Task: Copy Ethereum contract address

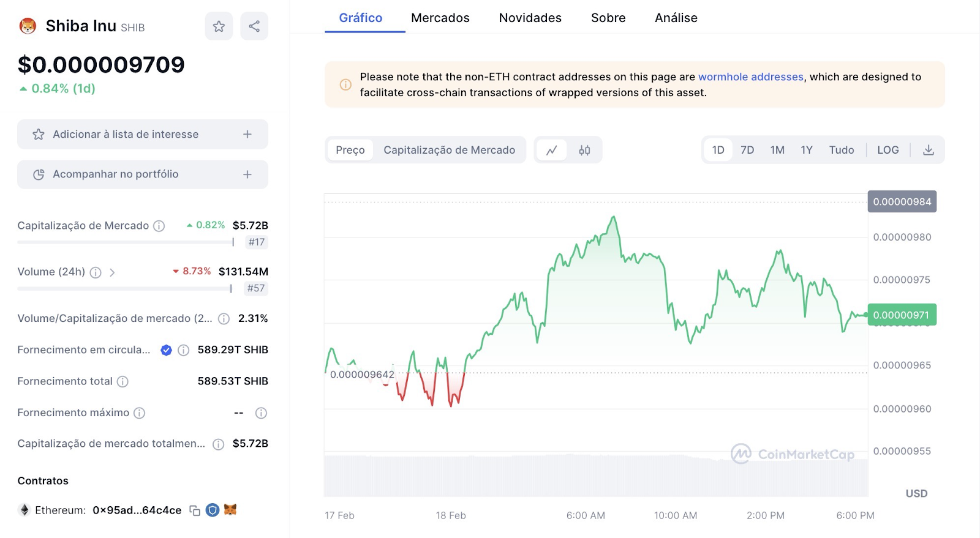Action: (195, 510)
